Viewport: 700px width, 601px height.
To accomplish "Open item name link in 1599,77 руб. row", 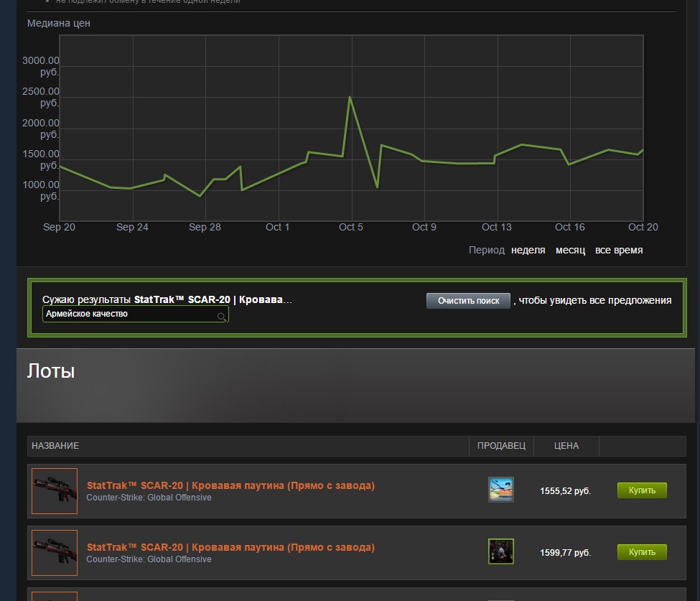I will [230, 547].
